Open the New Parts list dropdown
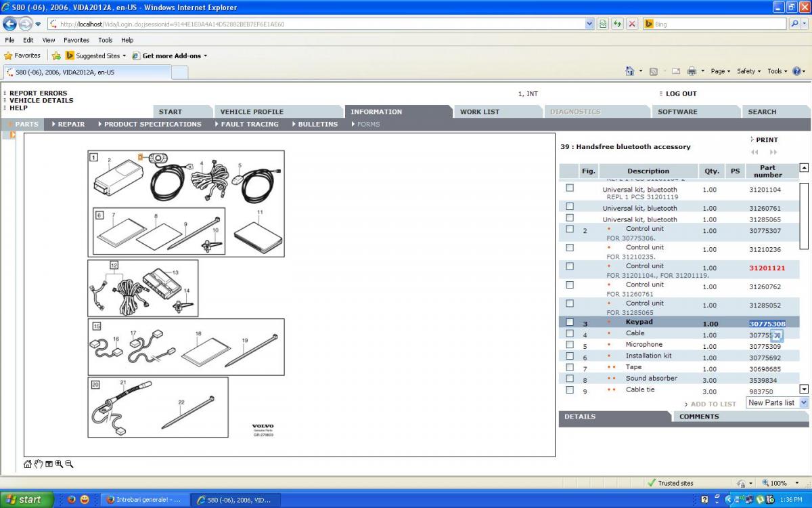812x508 pixels. click(777, 402)
